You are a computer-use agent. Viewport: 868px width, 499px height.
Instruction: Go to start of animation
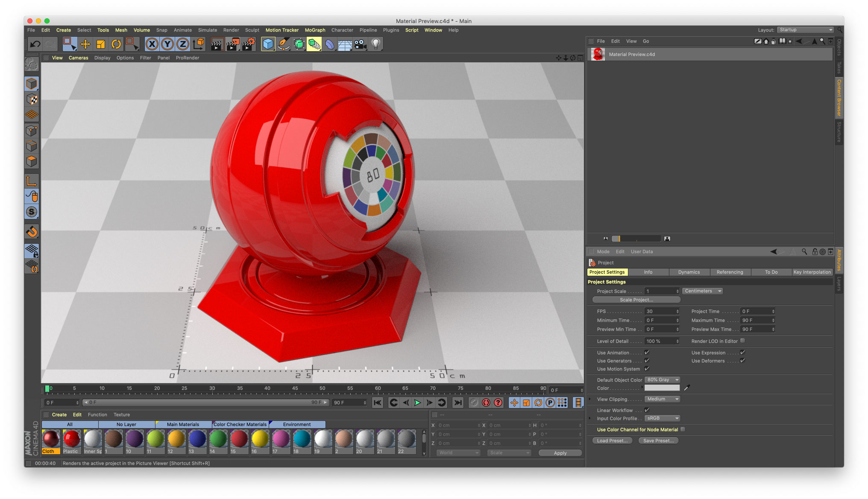click(x=377, y=403)
